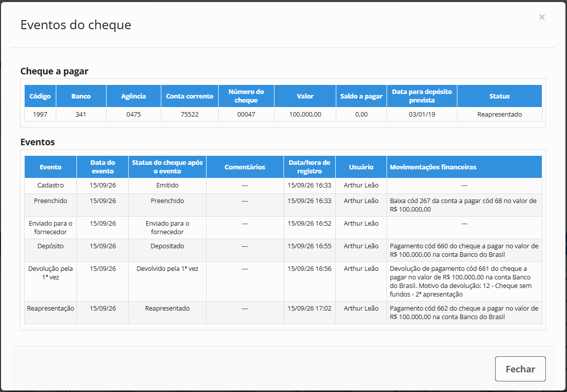Select the cheque code 1997 cell

coord(40,114)
